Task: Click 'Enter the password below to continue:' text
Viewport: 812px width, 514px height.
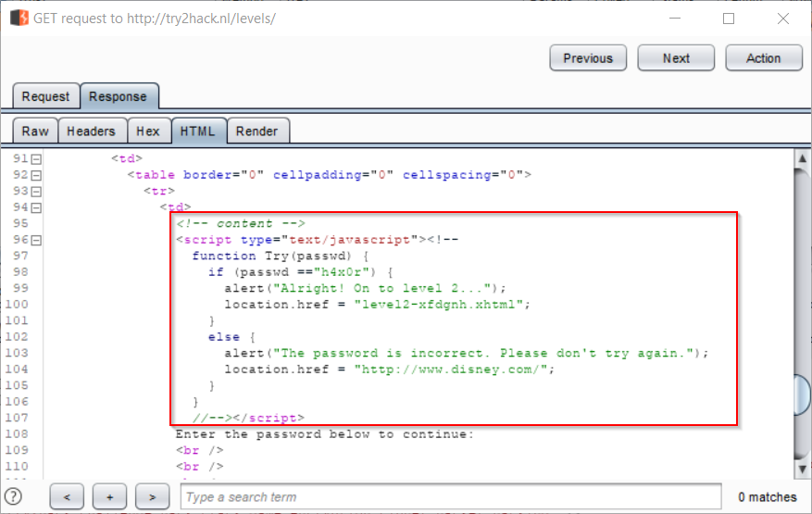Action: 325,433
